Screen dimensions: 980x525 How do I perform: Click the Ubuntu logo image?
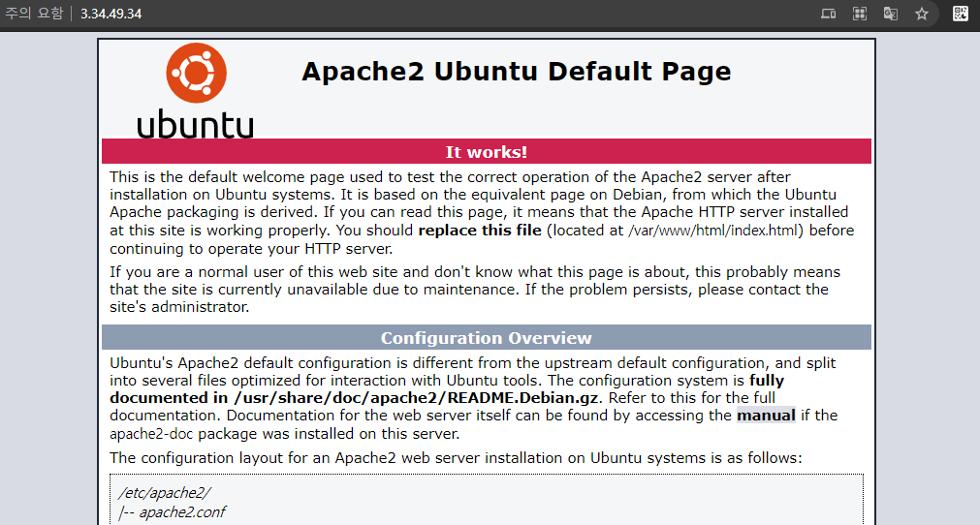[x=196, y=90]
